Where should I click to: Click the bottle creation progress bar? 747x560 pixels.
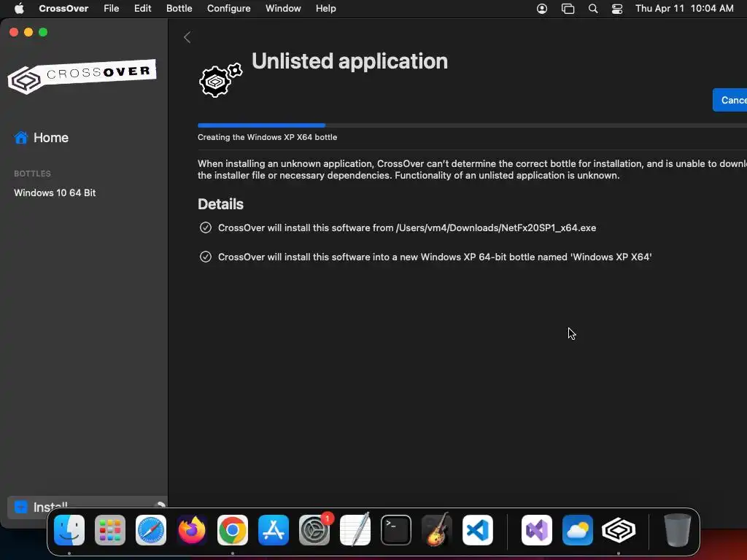pos(472,125)
